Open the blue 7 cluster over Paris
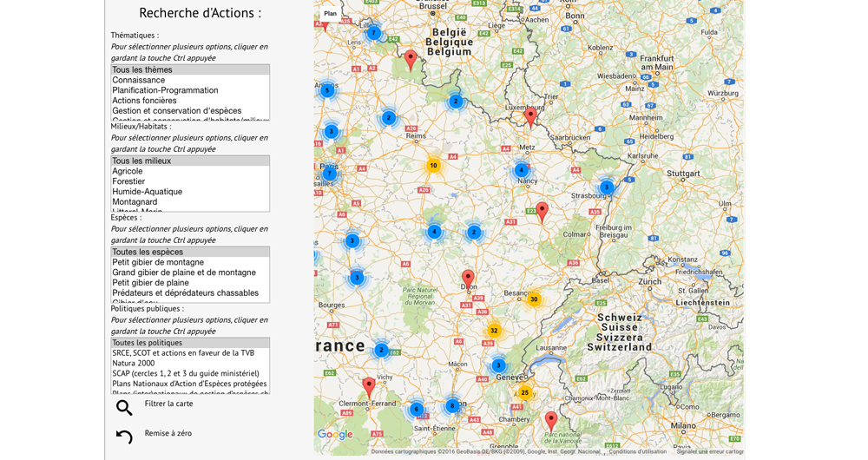 329,174
